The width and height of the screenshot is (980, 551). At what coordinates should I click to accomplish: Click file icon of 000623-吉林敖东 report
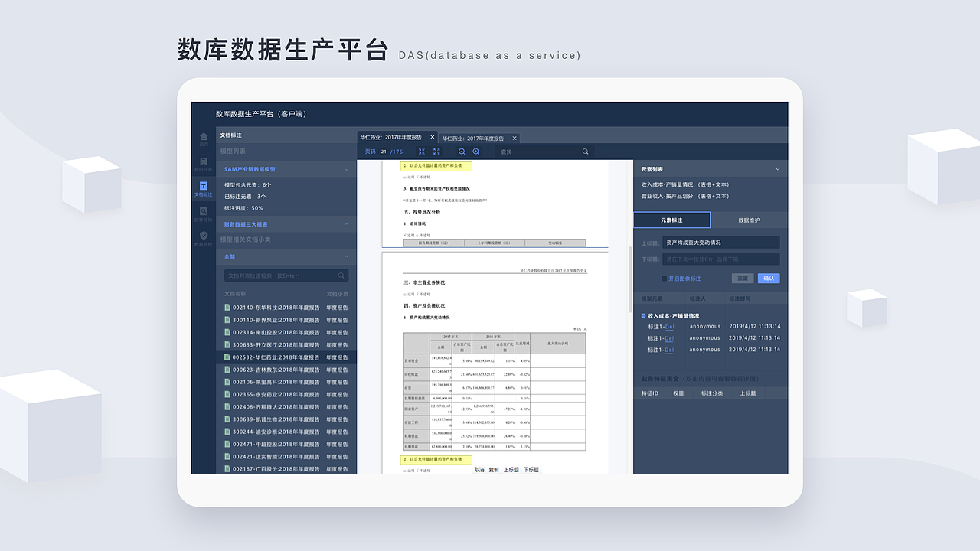click(227, 370)
